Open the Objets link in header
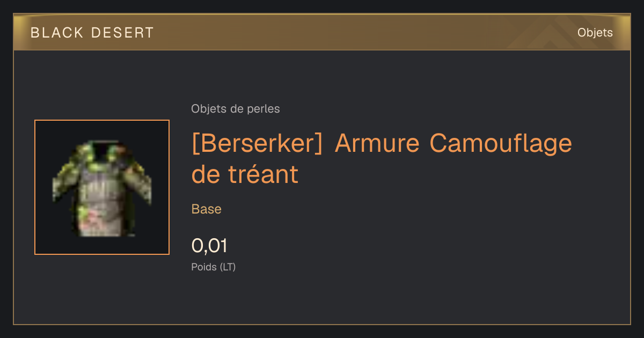This screenshot has height=338, width=644. click(595, 33)
